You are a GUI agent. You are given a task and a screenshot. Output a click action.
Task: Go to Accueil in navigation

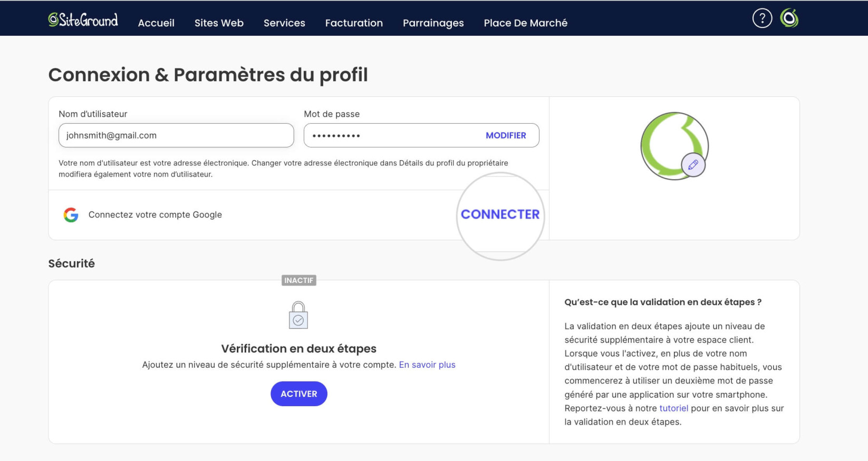pos(156,23)
